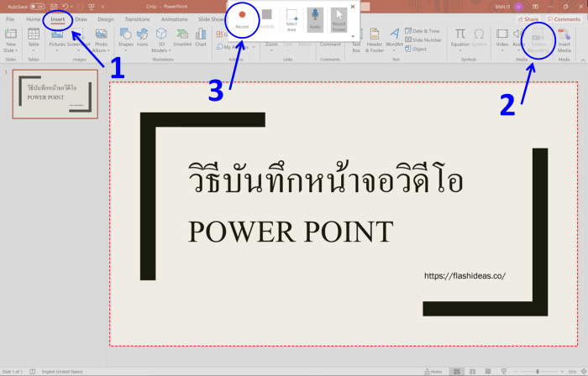Select slide 1 thumbnail
588x376 pixels.
pyautogui.click(x=55, y=94)
